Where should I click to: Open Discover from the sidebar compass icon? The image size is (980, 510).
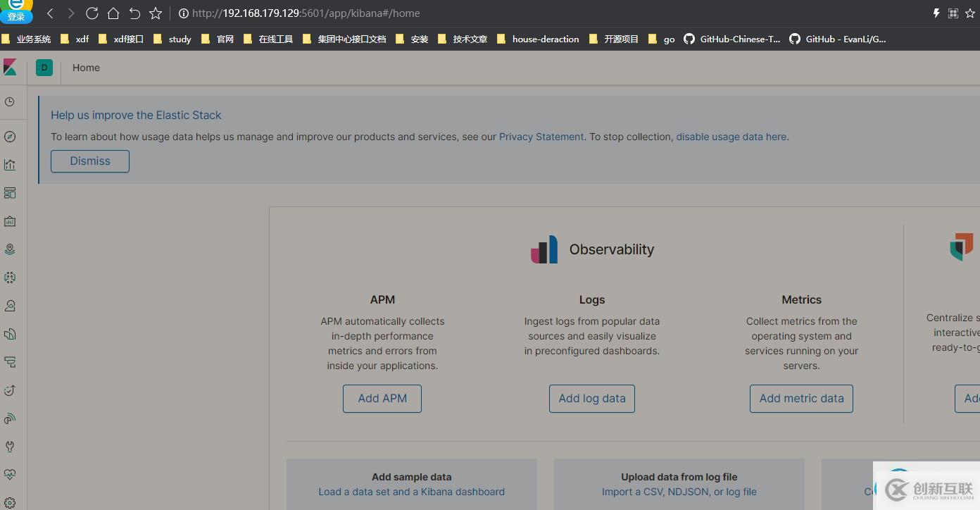coord(10,137)
